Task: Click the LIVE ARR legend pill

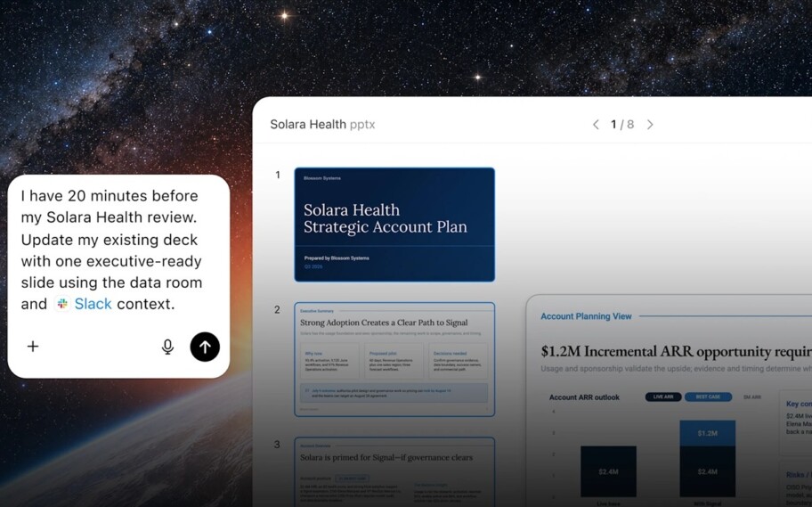Action: click(662, 397)
